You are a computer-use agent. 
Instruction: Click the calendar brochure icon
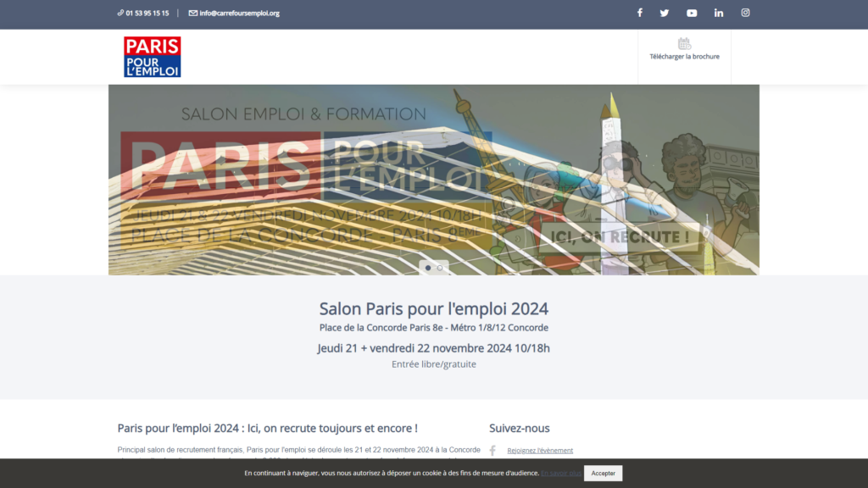point(684,44)
